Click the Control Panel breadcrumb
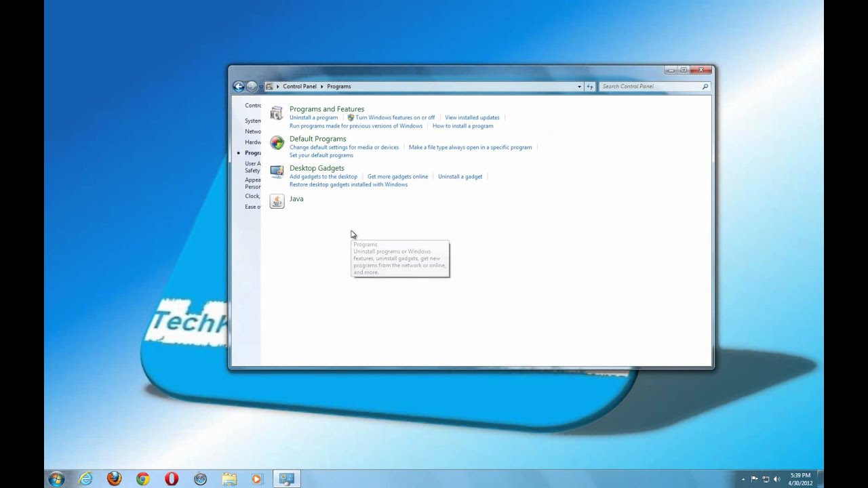This screenshot has height=488, width=868. click(x=300, y=86)
